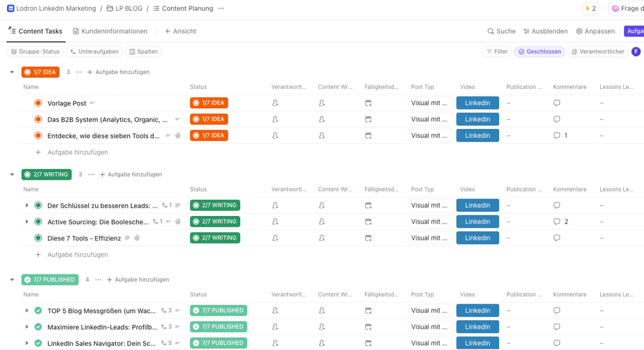
Task: Open the more options next to Content Planung
Action: [221, 8]
